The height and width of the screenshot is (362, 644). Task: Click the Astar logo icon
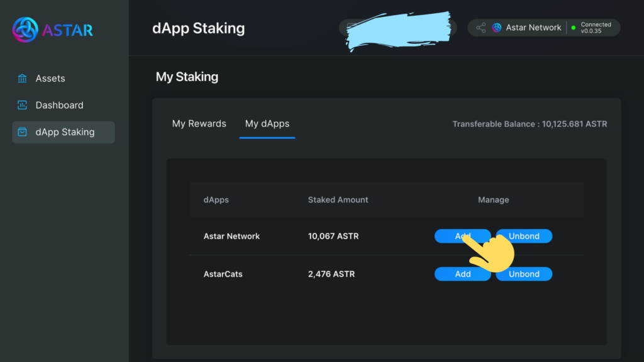click(x=25, y=30)
